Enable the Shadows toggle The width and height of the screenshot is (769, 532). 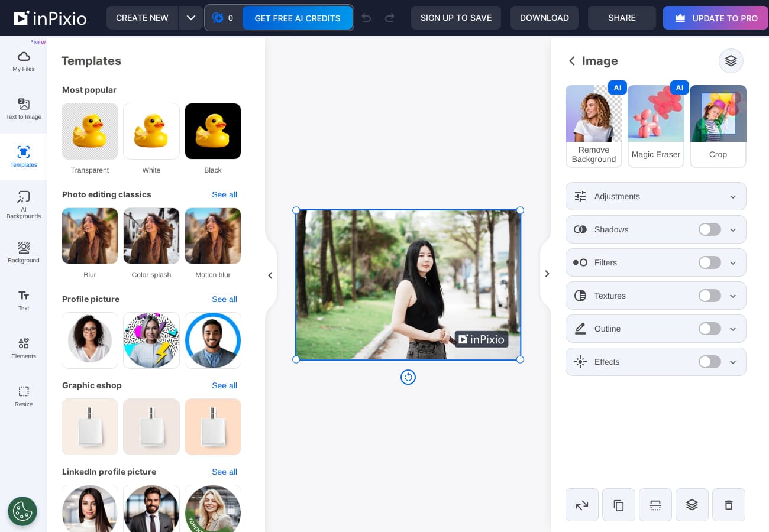tap(710, 229)
